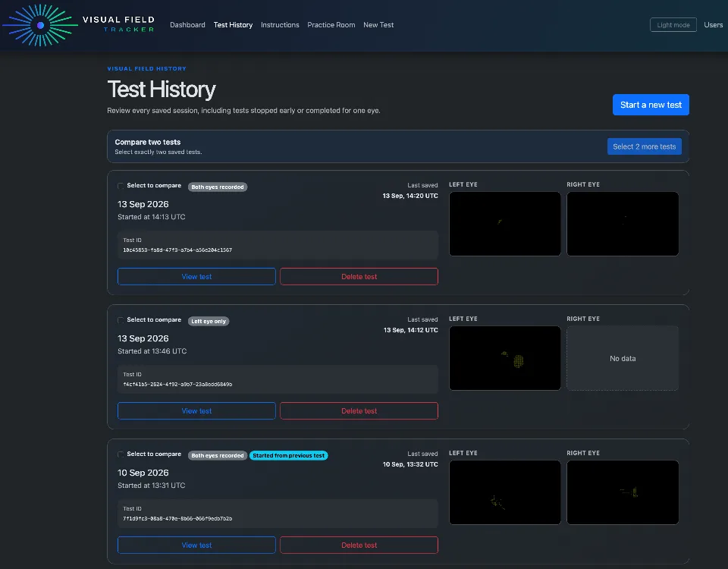This screenshot has height=569, width=728.
Task: Switch to Light mode
Action: coord(673,25)
